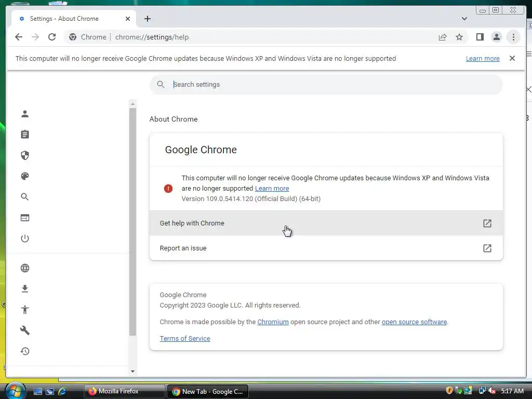Viewport: 532px width, 399px height.
Task: Toggle the side panel icon
Action: 480,37
